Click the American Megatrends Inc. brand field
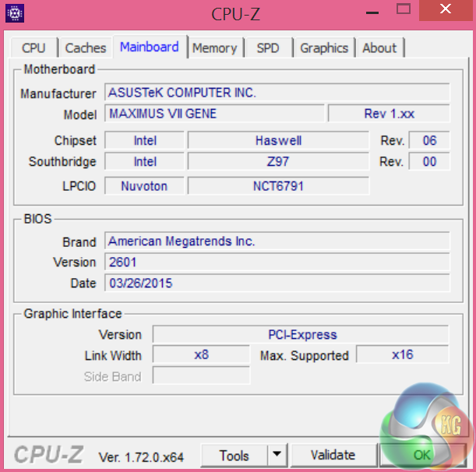The height and width of the screenshot is (472, 476). point(277,241)
